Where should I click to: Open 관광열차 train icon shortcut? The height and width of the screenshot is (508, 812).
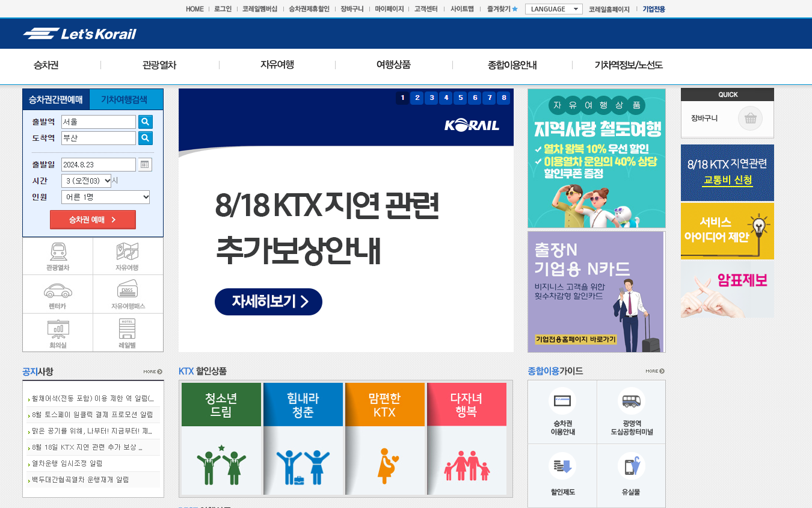pyautogui.click(x=58, y=256)
